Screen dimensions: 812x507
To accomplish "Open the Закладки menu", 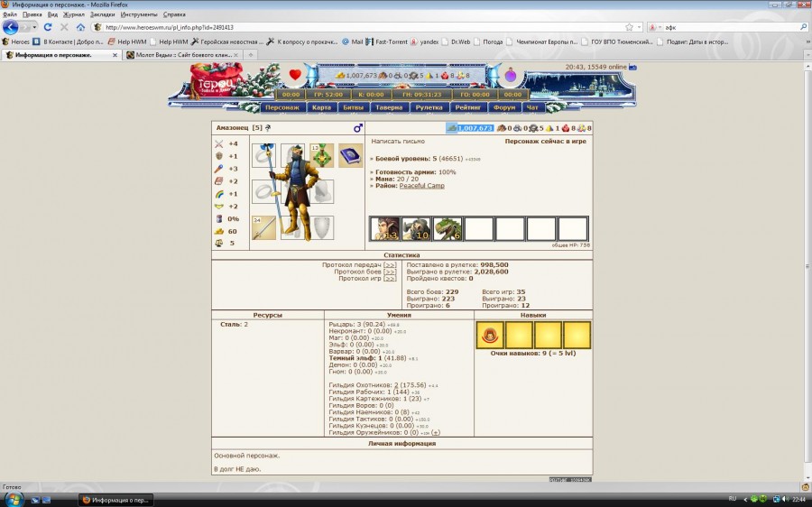I will [x=103, y=14].
